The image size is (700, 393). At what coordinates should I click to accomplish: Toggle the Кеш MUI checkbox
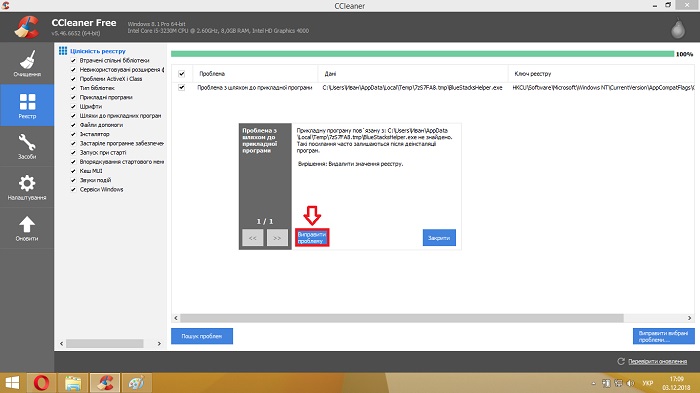point(74,171)
